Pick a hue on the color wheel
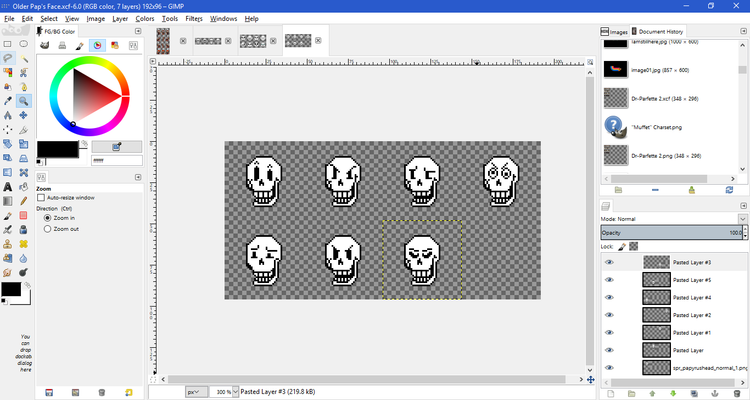The width and height of the screenshot is (750, 400). [x=89, y=96]
